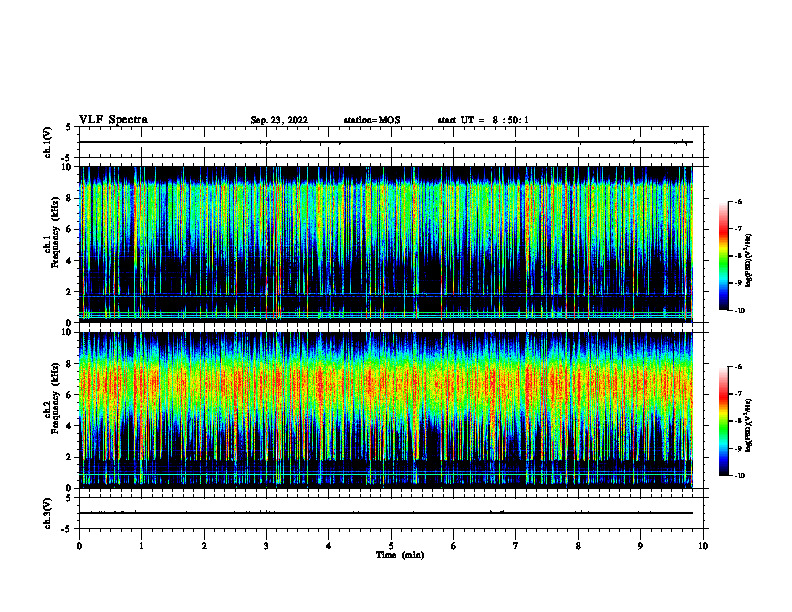Image resolution: width=792 pixels, height=612 pixels.
Task: Click the "-10" label on the ch.1 color bar
Action: 739,311
